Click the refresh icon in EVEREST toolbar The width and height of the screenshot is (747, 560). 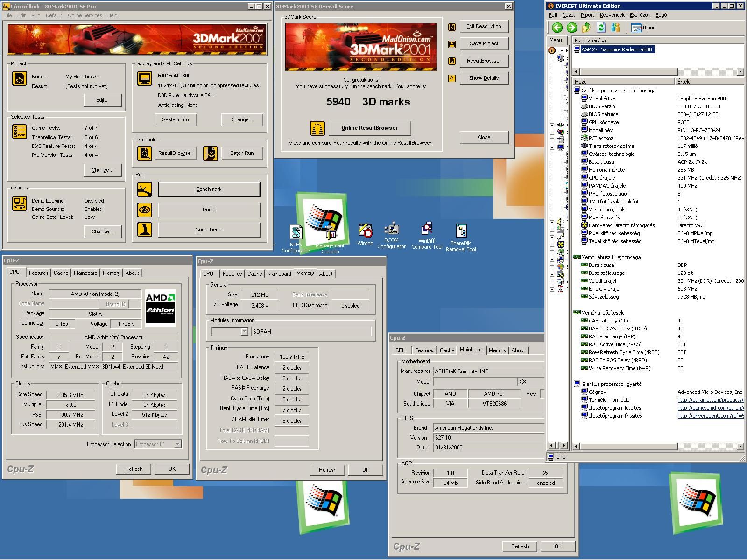[601, 28]
